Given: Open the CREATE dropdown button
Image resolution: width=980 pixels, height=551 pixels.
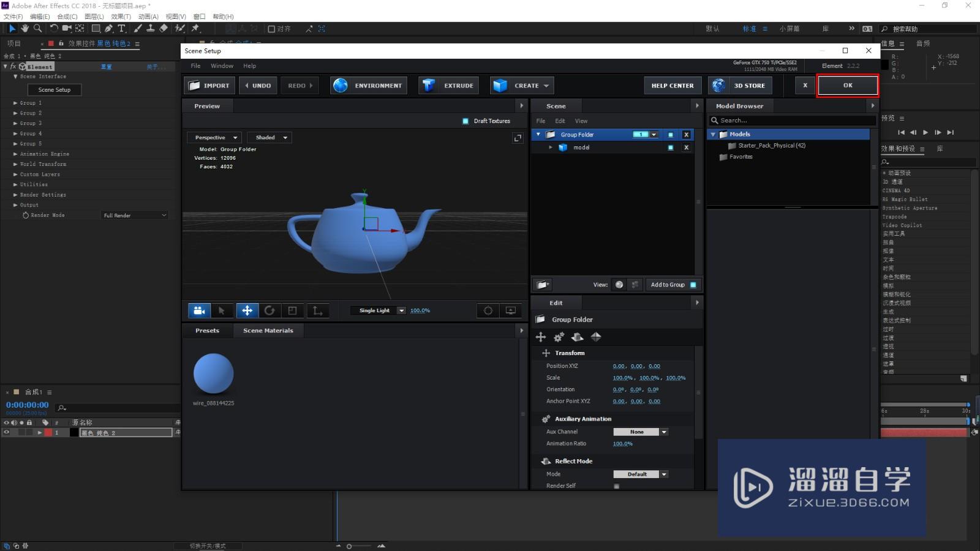Looking at the screenshot, I should (x=522, y=86).
